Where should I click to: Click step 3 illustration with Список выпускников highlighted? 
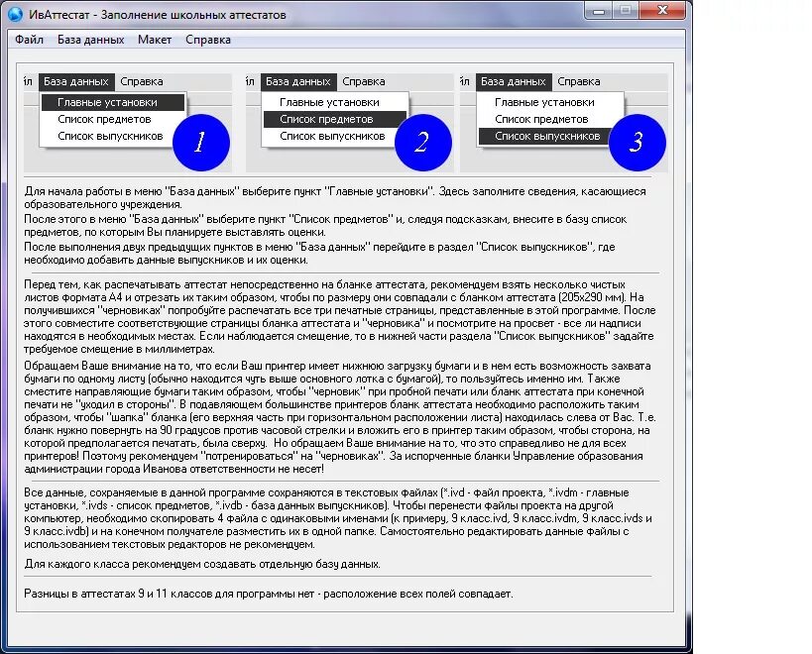click(x=564, y=123)
